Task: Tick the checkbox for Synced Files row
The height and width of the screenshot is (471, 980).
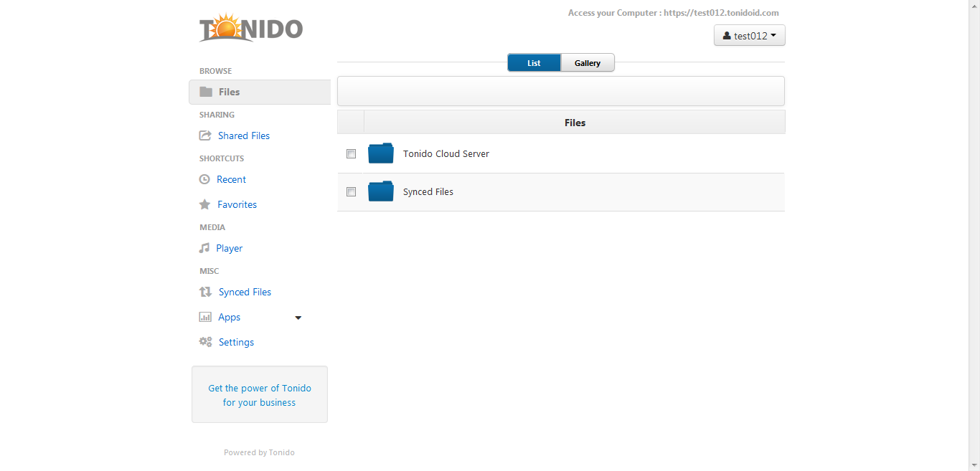Action: (x=351, y=191)
